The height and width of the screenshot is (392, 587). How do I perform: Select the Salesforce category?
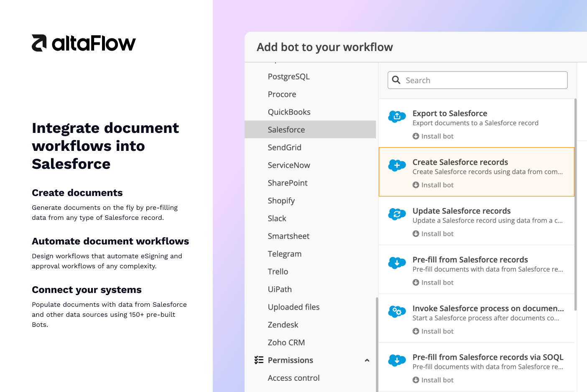coord(310,130)
